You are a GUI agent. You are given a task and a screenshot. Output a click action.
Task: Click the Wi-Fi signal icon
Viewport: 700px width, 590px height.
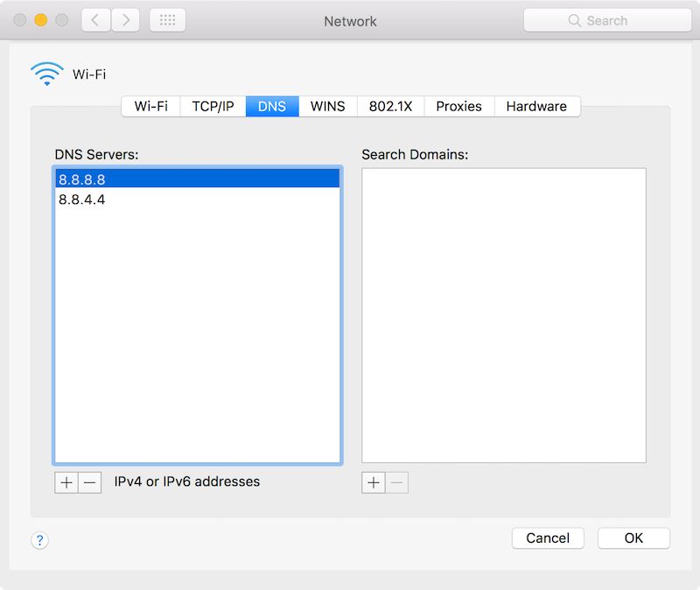click(x=46, y=74)
